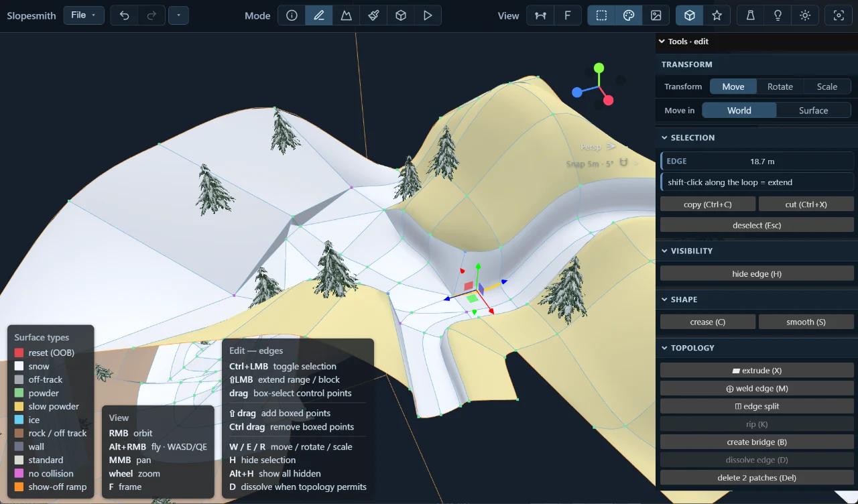Set Move in to Surface
The width and height of the screenshot is (858, 504).
tap(814, 111)
